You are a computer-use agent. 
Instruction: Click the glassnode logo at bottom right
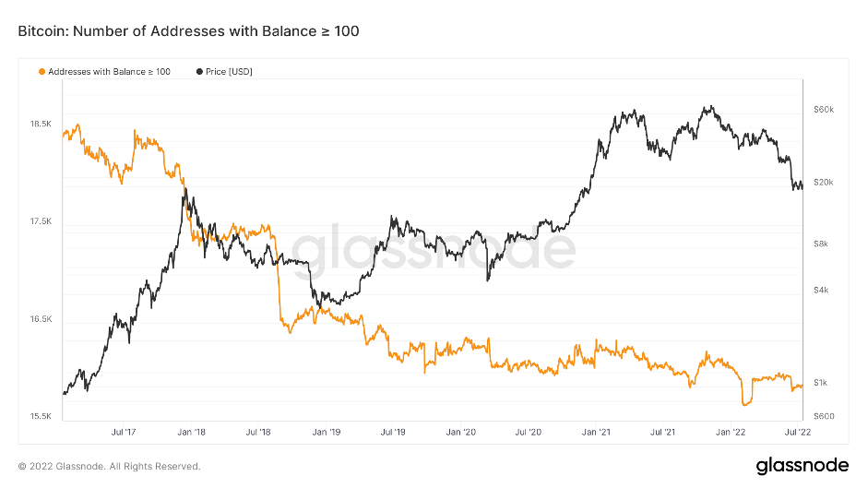(x=803, y=464)
